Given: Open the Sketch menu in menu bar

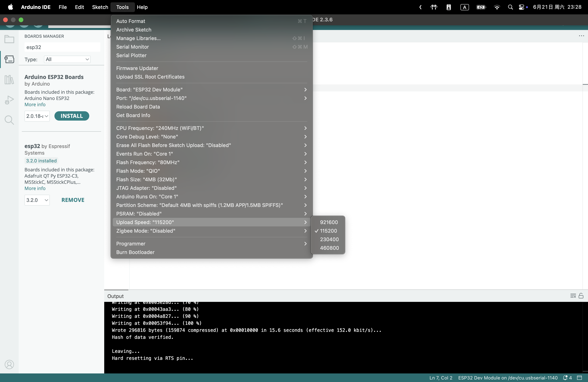Looking at the screenshot, I should 100,7.
